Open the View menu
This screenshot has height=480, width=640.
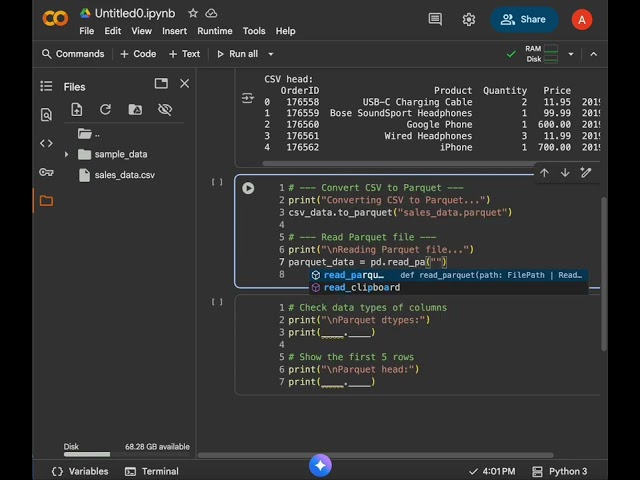142,31
